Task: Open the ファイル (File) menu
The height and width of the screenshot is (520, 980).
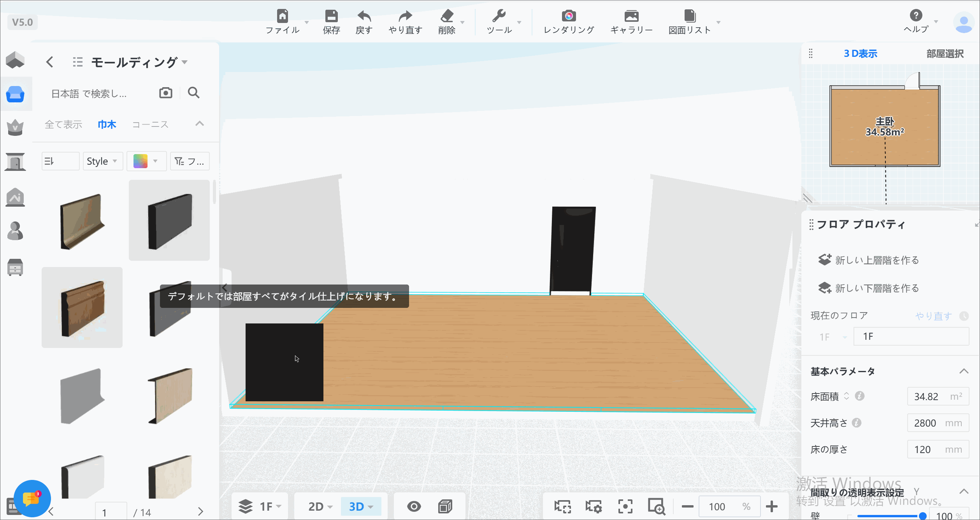Action: tap(283, 22)
